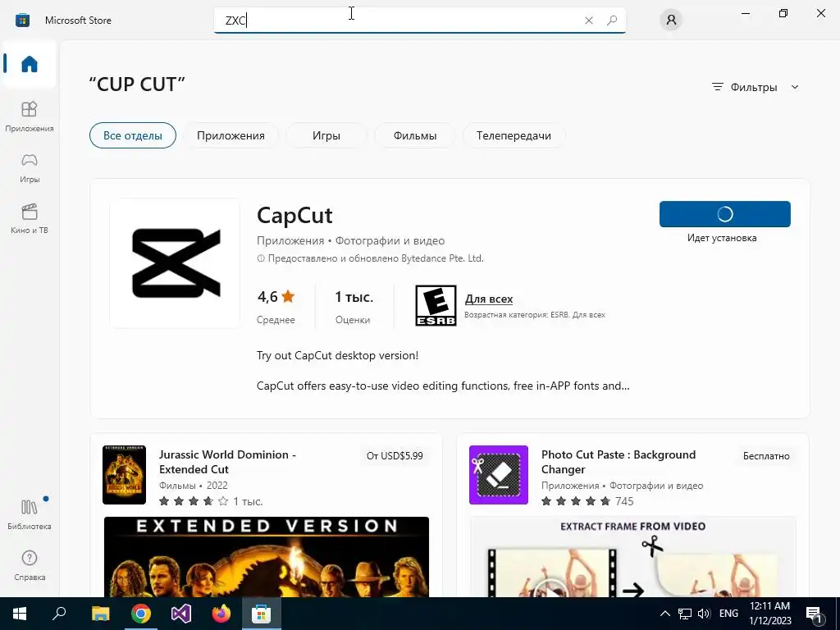This screenshot has width=840, height=630.
Task: Open the Home page in sidebar
Action: point(30,64)
